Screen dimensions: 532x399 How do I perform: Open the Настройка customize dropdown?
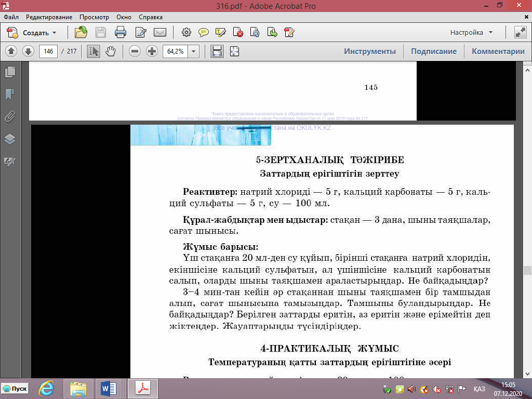(x=471, y=33)
